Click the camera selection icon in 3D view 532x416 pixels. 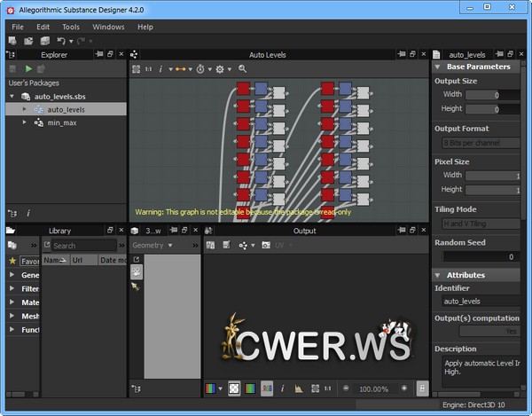point(137,271)
